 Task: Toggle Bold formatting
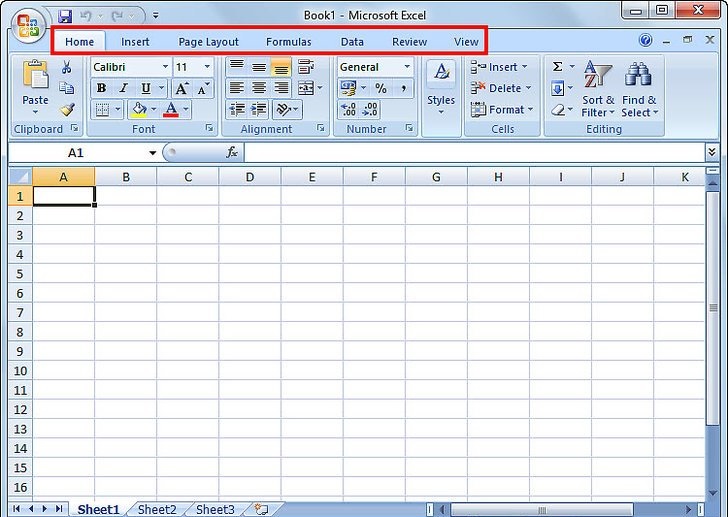[x=102, y=88]
